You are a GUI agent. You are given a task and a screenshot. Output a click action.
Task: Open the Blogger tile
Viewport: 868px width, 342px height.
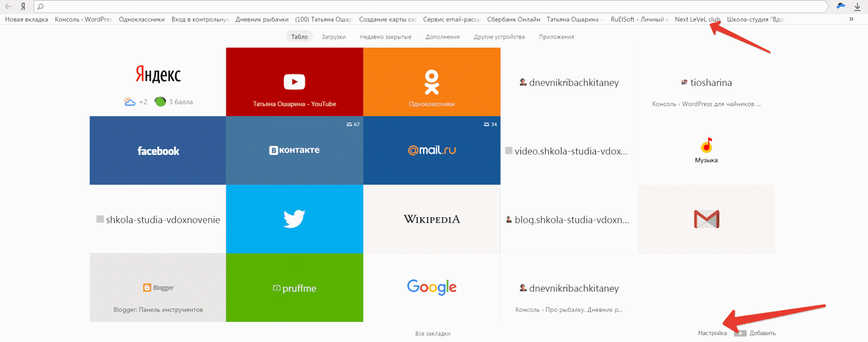pyautogui.click(x=158, y=288)
